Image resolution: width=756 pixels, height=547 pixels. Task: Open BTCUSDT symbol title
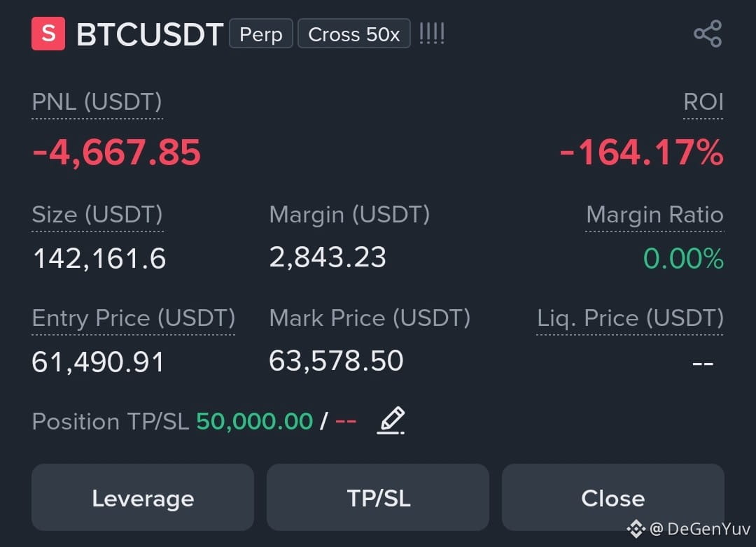(x=150, y=35)
